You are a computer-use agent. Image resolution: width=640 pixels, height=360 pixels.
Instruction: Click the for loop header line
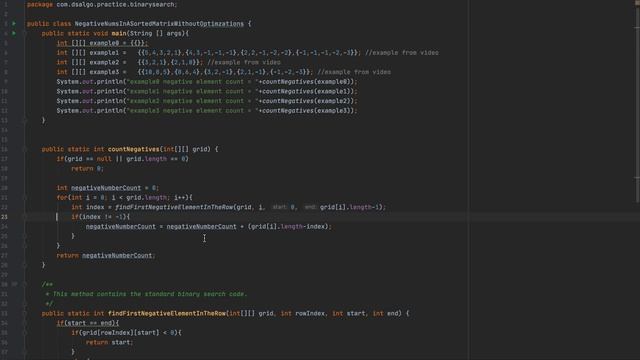124,198
